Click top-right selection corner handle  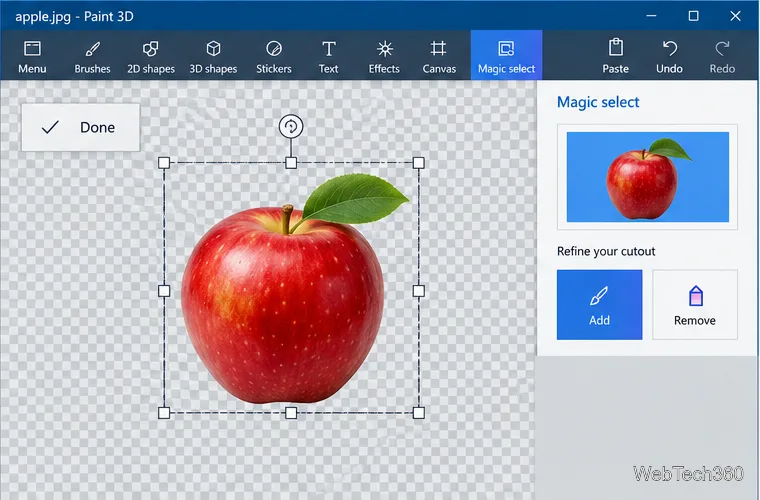tap(419, 163)
